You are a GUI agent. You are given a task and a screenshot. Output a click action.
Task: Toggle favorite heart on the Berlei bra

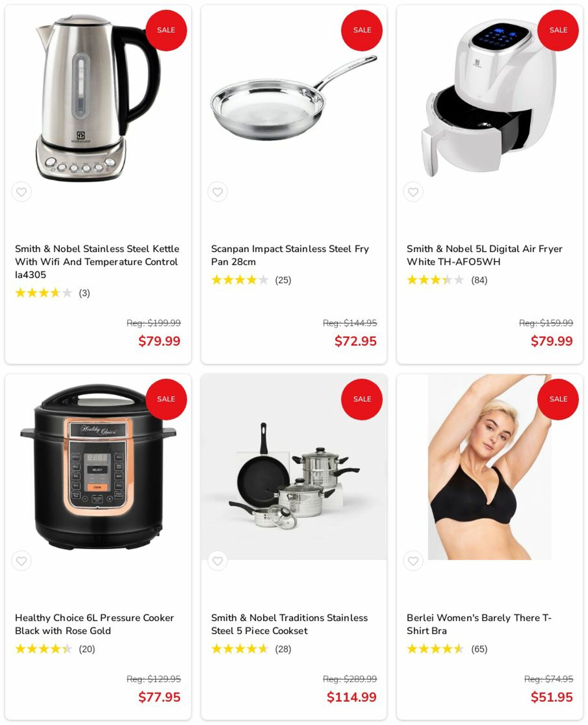413,561
